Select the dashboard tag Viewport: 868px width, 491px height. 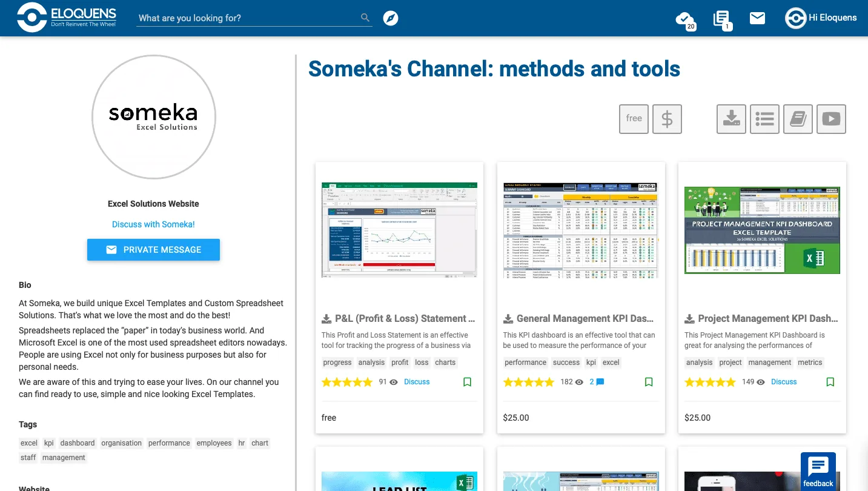[x=78, y=443]
